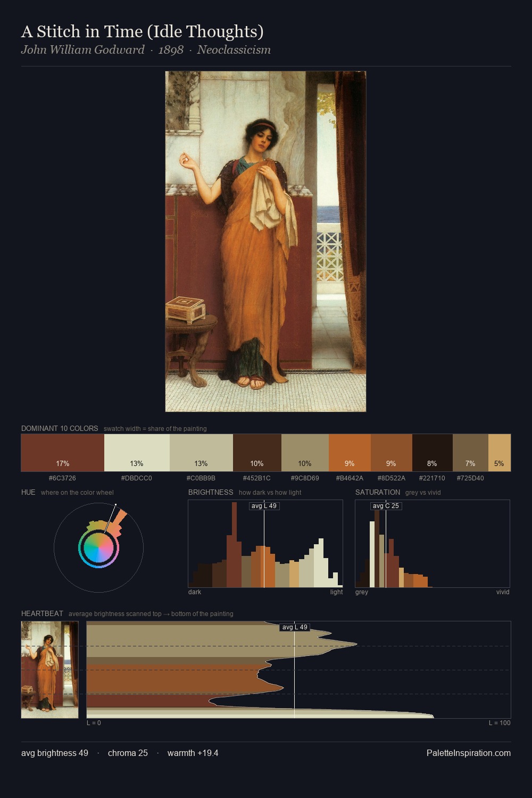Click the Neoclassicism style label
532x798 pixels.
tap(234, 50)
